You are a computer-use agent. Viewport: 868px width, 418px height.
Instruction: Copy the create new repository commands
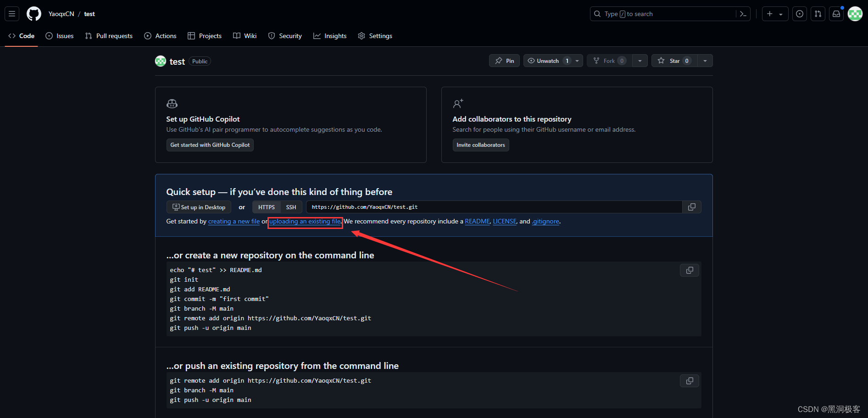pos(690,270)
